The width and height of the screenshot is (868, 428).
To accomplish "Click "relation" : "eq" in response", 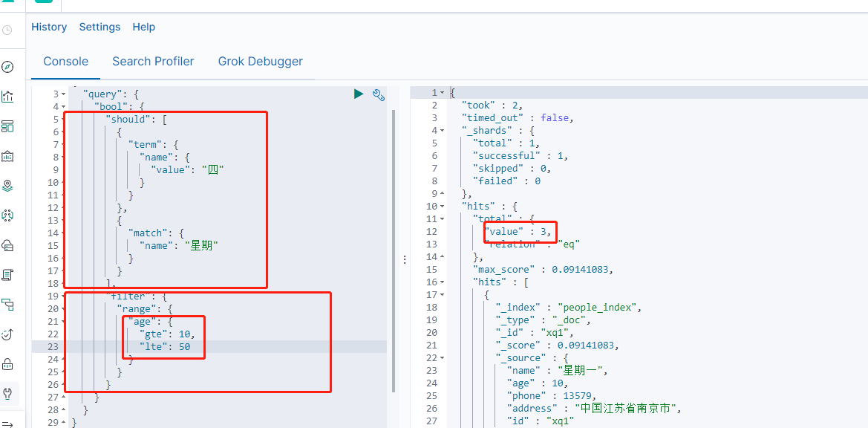I will 532,244.
